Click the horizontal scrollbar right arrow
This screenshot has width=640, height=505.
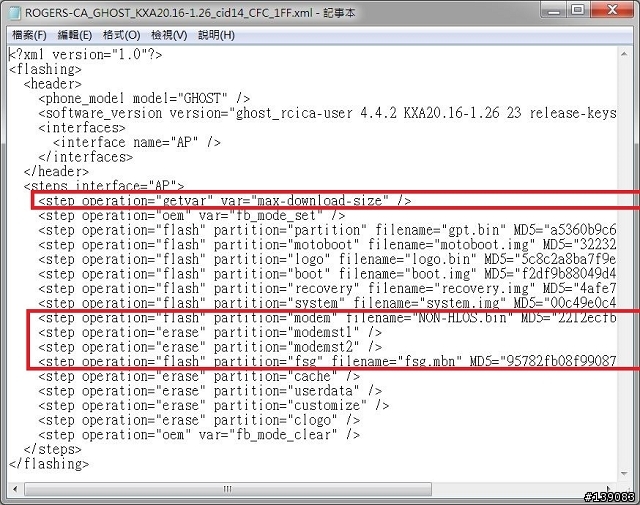pyautogui.click(x=609, y=489)
